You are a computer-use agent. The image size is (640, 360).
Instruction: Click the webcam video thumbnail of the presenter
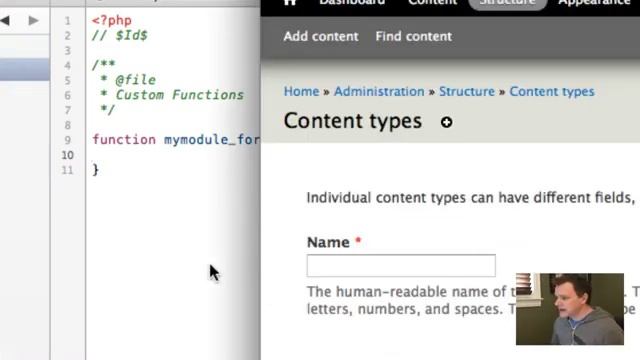tap(570, 309)
